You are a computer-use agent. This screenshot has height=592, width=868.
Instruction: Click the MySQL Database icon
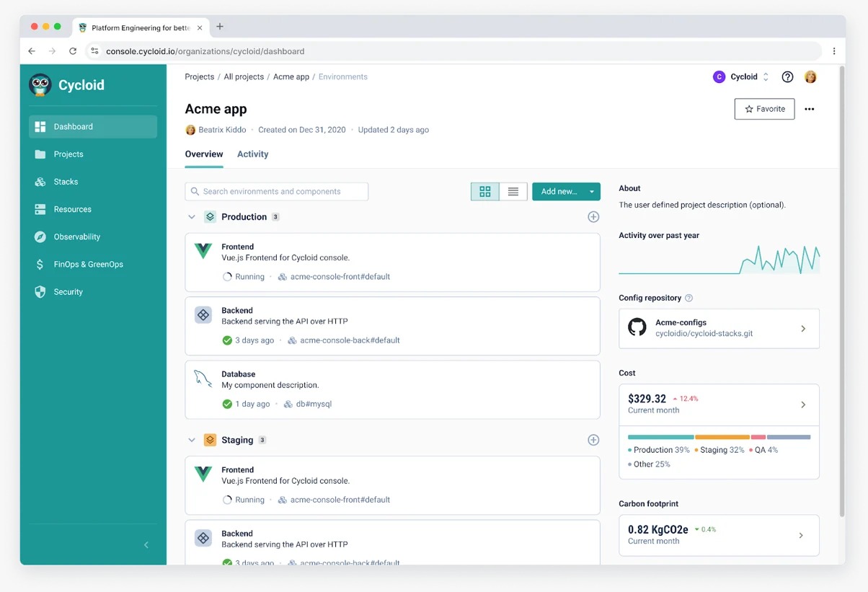[x=203, y=379]
